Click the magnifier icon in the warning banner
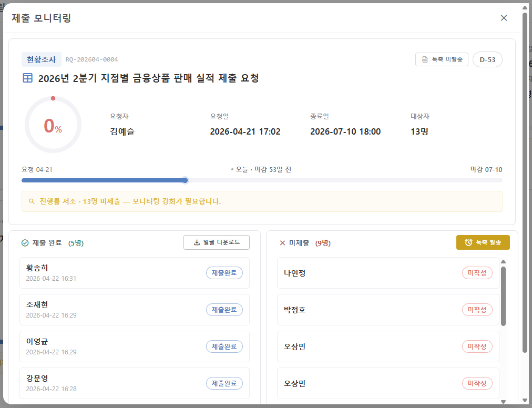Viewport: 532px width, 408px height. point(32,201)
